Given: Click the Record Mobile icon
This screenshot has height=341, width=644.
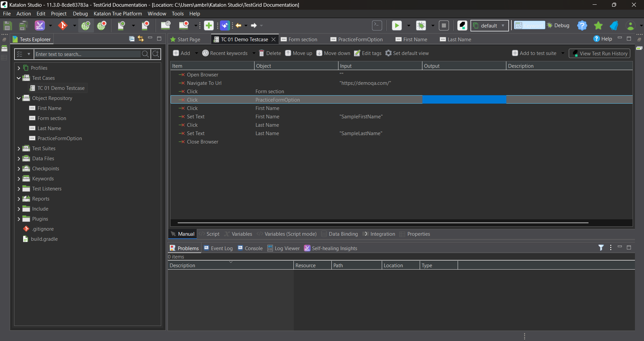Looking at the screenshot, I should tap(145, 25).
